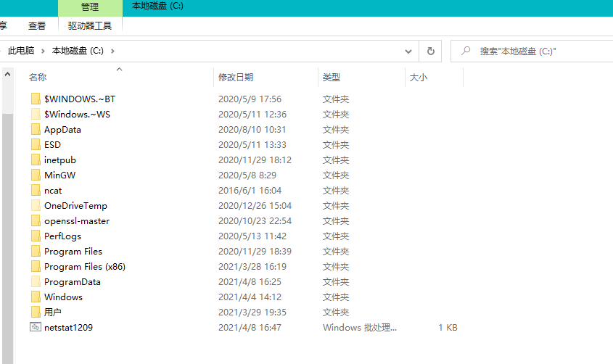The width and height of the screenshot is (613, 364).
Task: Click the sort arrow above 名称 column
Action: 119,70
